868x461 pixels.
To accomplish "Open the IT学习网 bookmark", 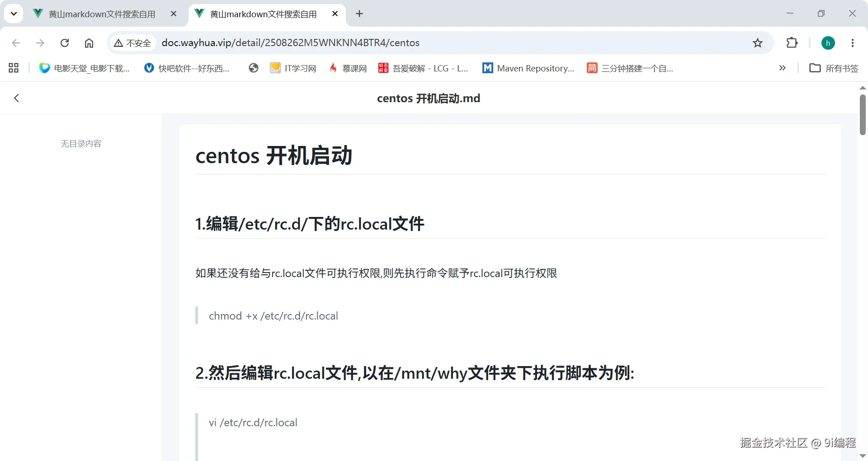I will 293,68.
